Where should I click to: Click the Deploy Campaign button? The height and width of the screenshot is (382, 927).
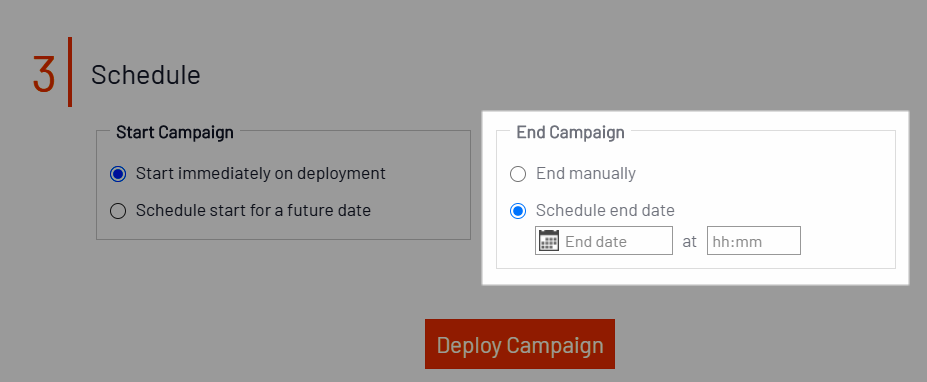(x=520, y=344)
